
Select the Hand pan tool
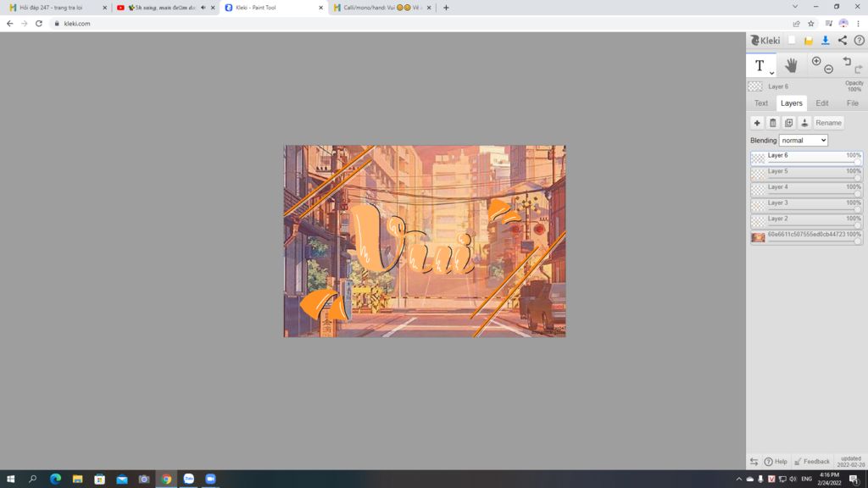[x=791, y=65]
